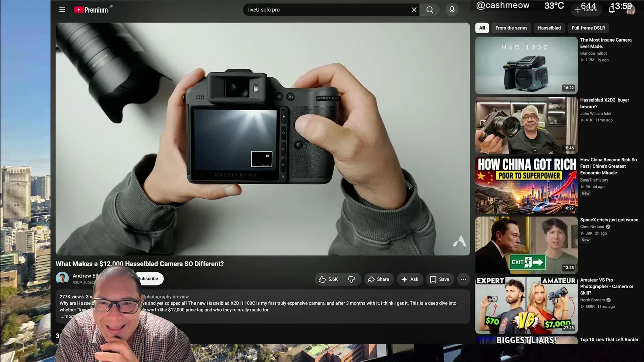Click the New badge under Chris Norlund
Viewport: 644px width, 362px height.
[x=586, y=240]
